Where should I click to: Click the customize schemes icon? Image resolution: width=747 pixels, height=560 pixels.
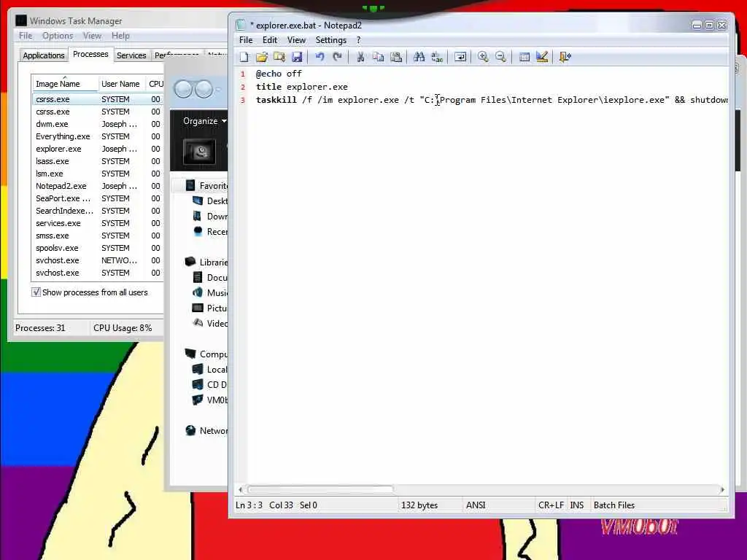tap(542, 57)
